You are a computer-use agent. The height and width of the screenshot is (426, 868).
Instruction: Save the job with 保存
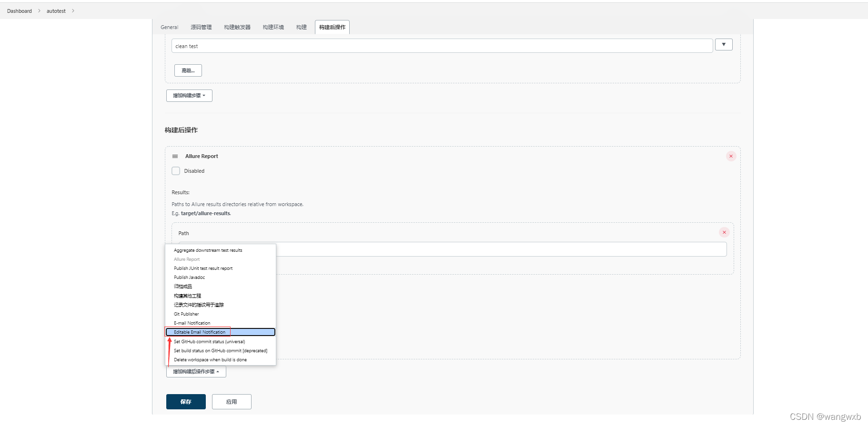(x=186, y=402)
